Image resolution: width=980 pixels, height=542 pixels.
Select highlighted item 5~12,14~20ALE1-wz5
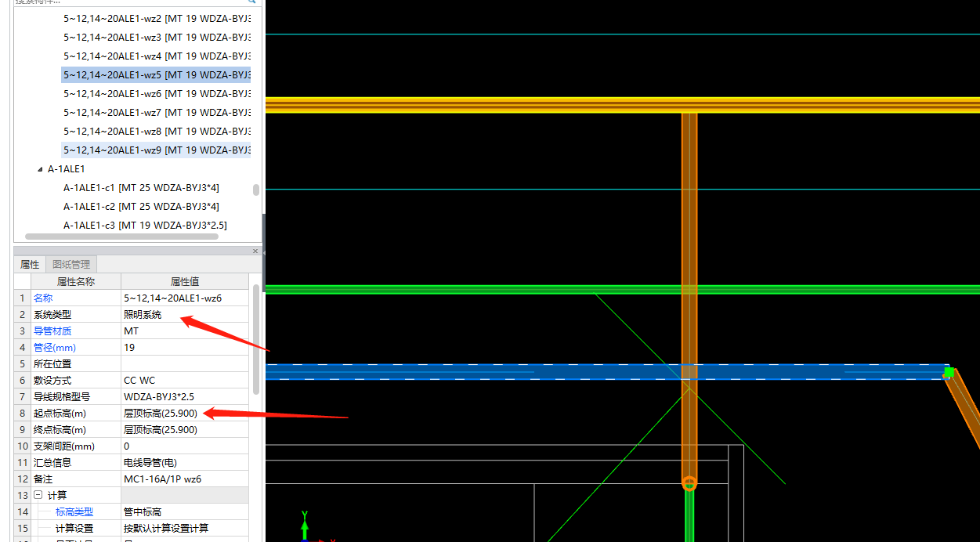tap(157, 75)
